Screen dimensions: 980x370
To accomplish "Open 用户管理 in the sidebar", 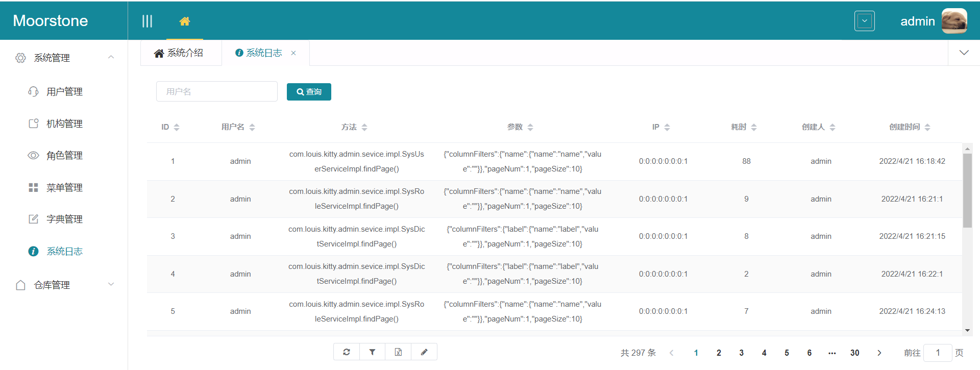I will tap(64, 92).
